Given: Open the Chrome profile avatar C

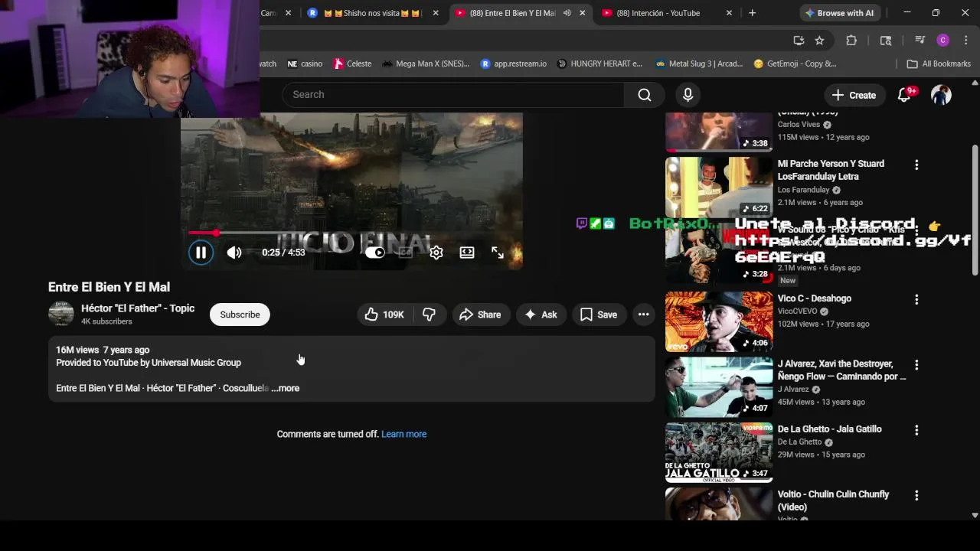Looking at the screenshot, I should tap(943, 41).
